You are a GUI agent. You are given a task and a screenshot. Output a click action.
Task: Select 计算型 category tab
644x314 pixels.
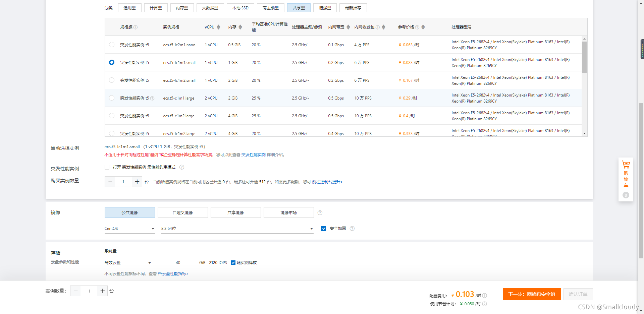[x=156, y=8]
